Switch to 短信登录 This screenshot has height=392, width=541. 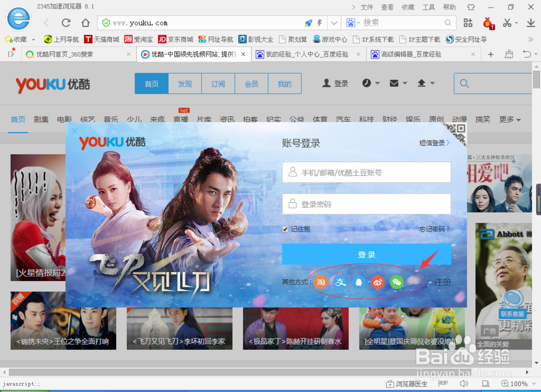(434, 143)
